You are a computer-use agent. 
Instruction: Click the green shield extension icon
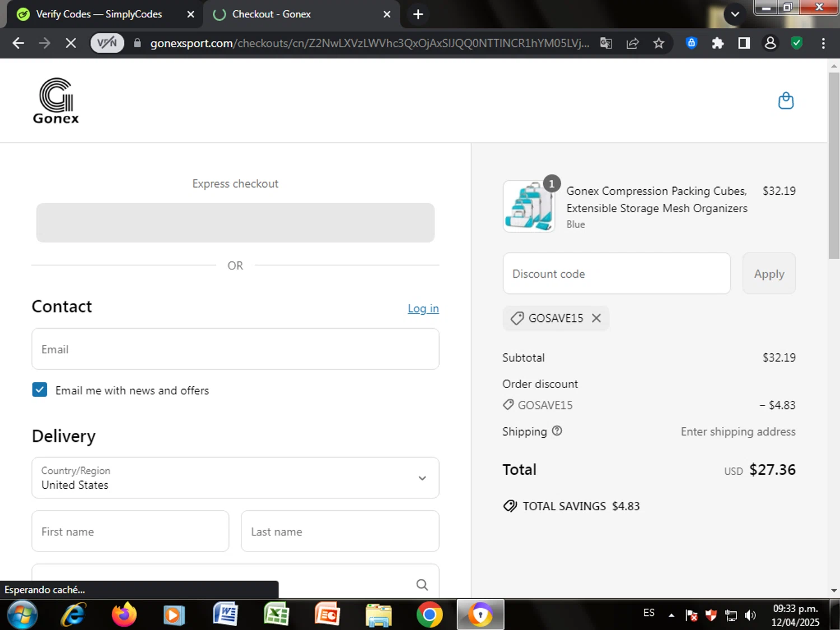(x=796, y=43)
